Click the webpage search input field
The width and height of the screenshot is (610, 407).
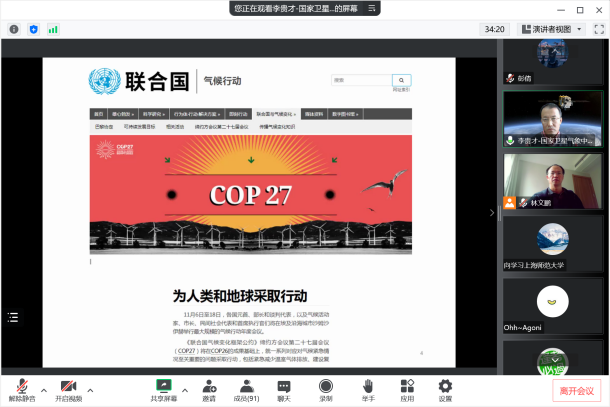click(361, 80)
